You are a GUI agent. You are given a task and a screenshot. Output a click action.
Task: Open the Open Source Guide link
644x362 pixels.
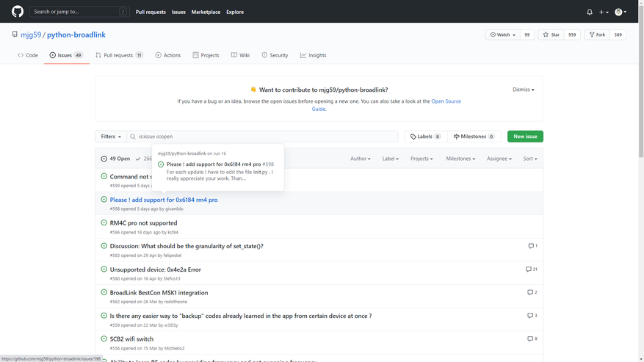coord(446,101)
